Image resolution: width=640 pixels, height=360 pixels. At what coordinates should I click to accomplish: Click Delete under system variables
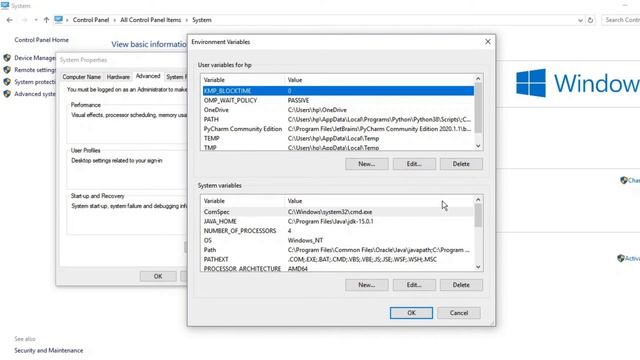point(461,284)
